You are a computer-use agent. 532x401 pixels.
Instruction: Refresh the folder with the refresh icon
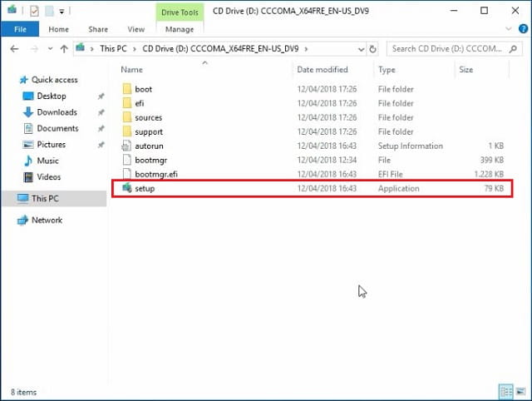(x=372, y=49)
